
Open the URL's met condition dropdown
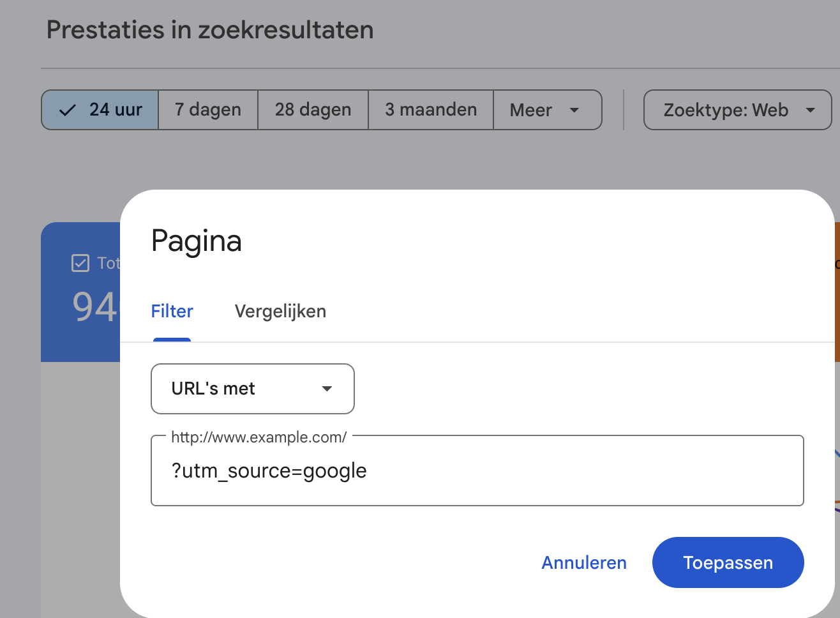click(x=252, y=389)
